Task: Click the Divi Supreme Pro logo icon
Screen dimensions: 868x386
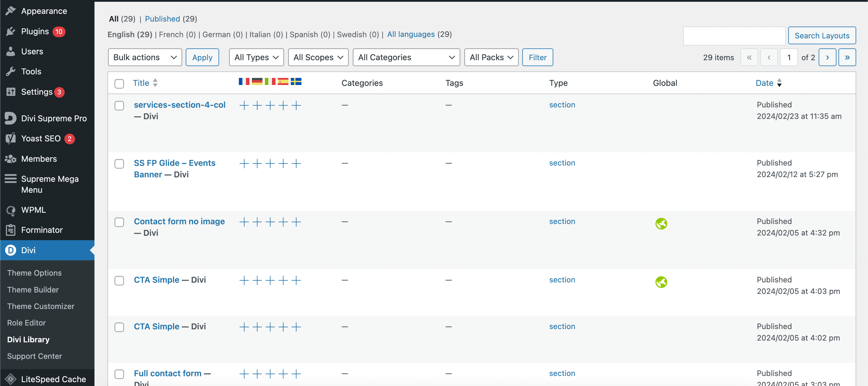Action: (x=11, y=118)
